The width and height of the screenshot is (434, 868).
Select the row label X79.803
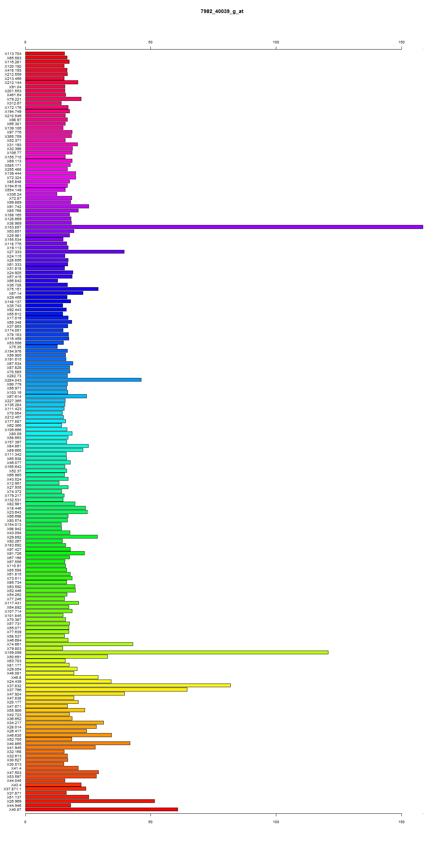14,648
